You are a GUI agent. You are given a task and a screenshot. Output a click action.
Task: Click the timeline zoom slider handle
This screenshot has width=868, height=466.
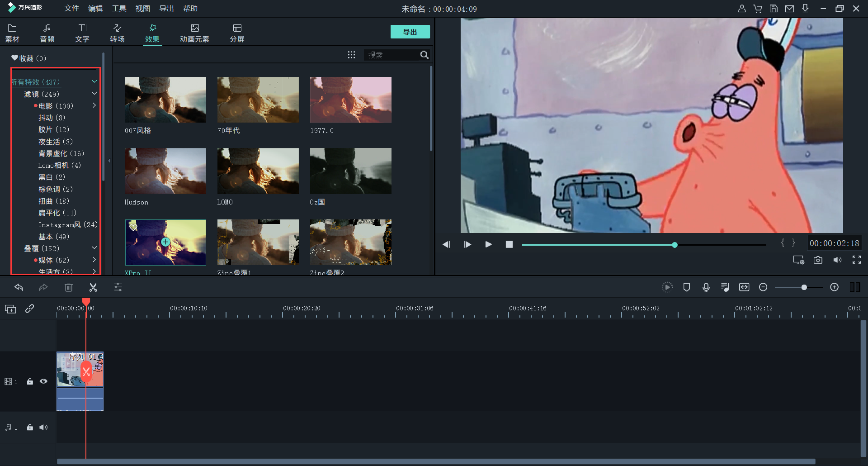coord(804,287)
